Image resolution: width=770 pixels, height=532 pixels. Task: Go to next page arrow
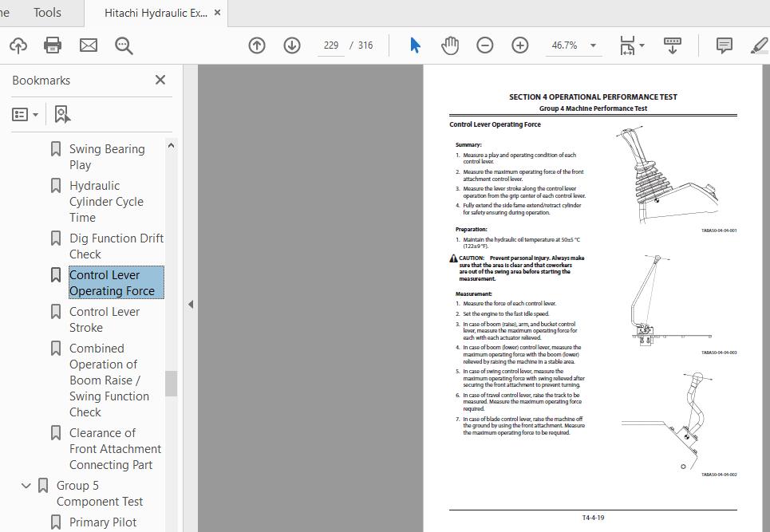point(292,45)
